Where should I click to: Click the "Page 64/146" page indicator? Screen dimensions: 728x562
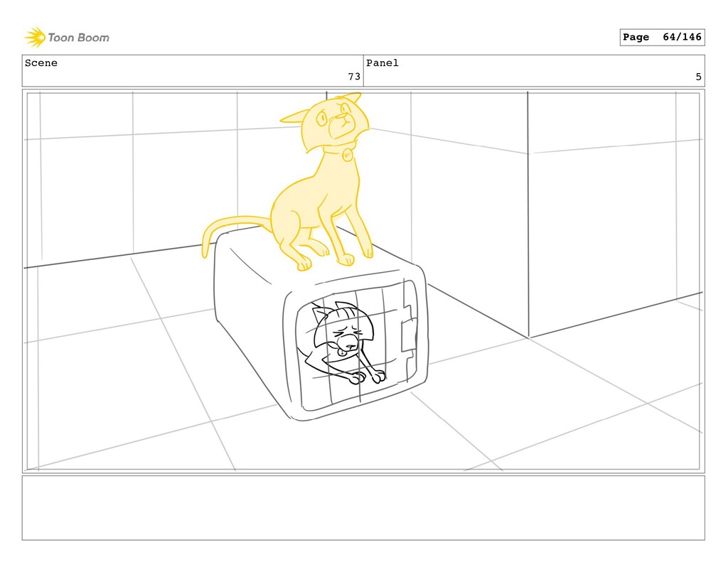point(662,37)
